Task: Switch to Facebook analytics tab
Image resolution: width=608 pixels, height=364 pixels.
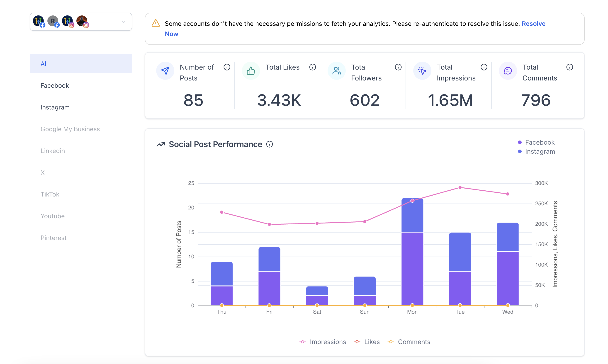Action: point(54,85)
